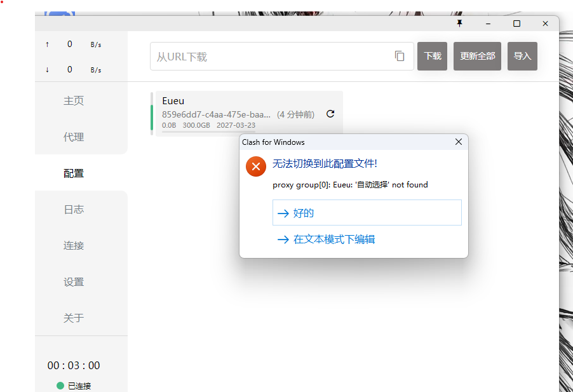The width and height of the screenshot is (573, 392).
Task: Open the 主页 tab in sidebar
Action: 74,101
